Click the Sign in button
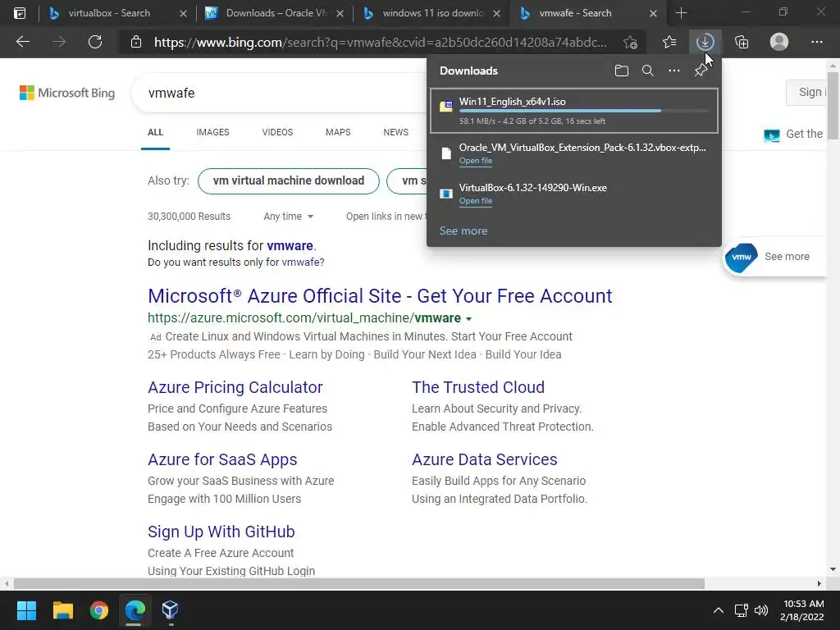Image resolution: width=840 pixels, height=630 pixels. tap(807, 92)
